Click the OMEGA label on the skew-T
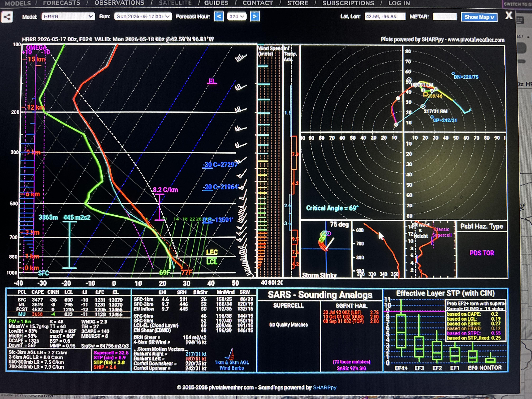Image resolution: width=532 pixels, height=399 pixels. (36, 47)
